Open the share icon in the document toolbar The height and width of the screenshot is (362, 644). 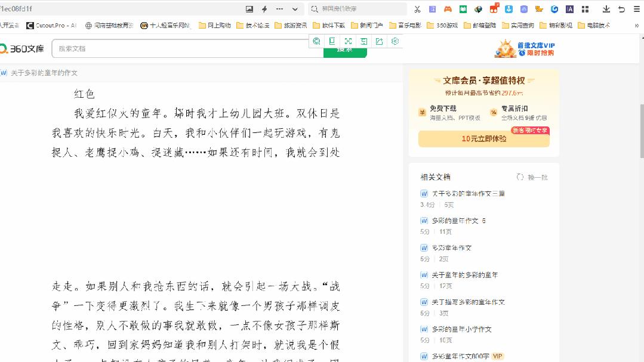pos(380,41)
